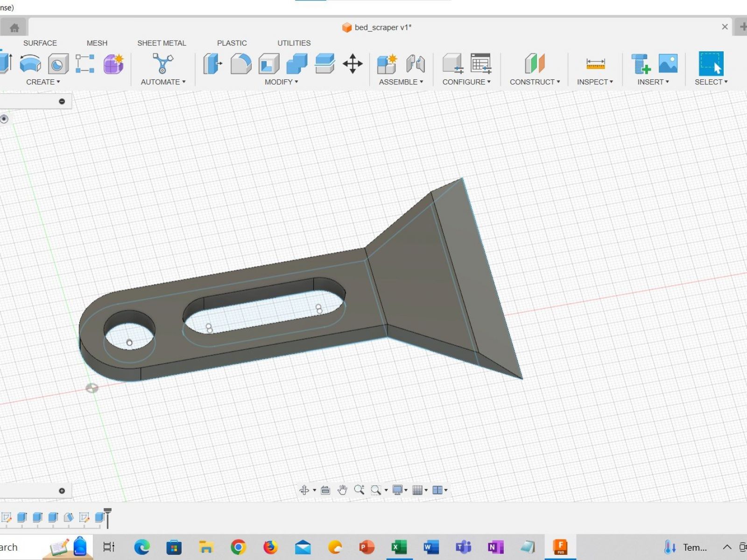The width and height of the screenshot is (747, 560).
Task: Switch to the MESH tab
Action: pyautogui.click(x=97, y=43)
